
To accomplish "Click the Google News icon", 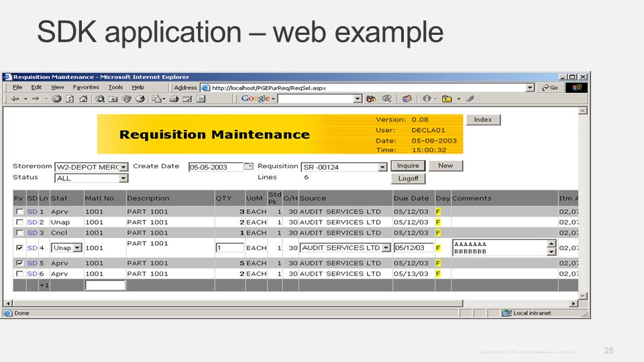I will tap(407, 99).
